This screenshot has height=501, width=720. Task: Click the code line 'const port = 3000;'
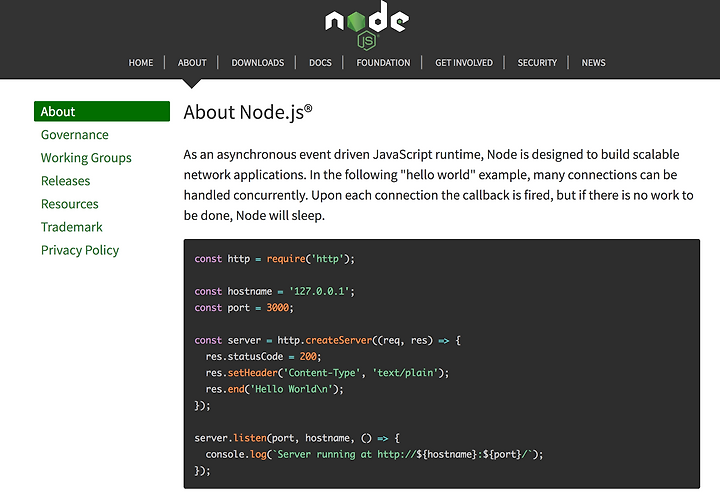click(x=244, y=308)
